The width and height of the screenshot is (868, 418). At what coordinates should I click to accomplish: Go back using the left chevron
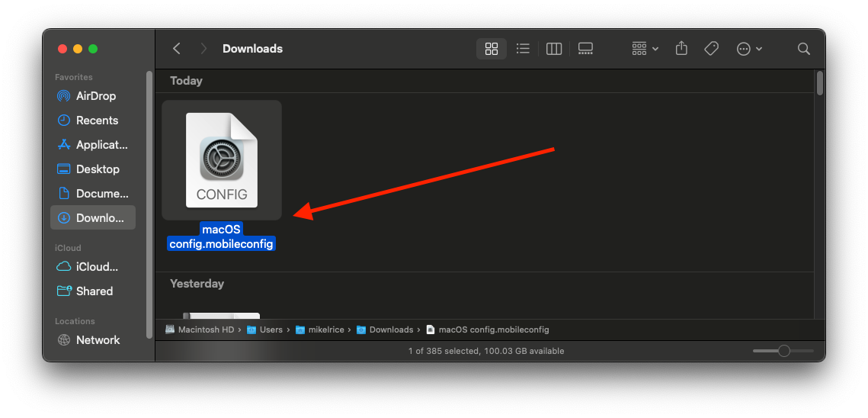coord(177,49)
